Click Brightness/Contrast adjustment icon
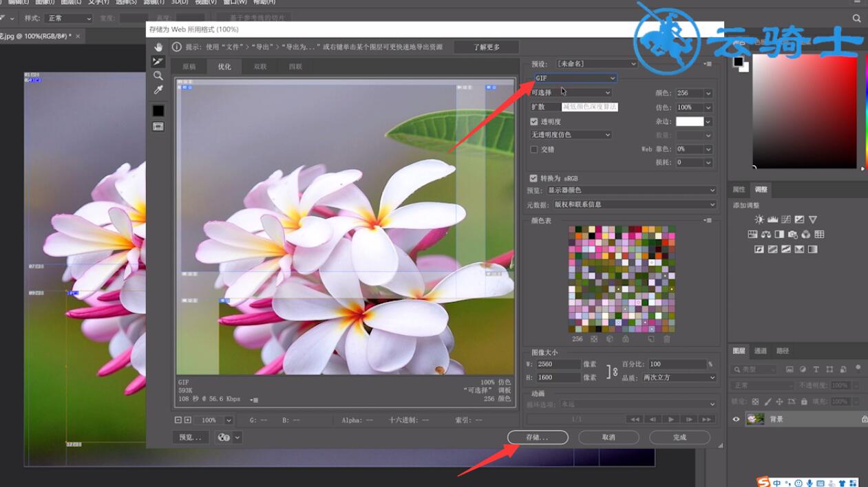868x487 pixels. (759, 219)
